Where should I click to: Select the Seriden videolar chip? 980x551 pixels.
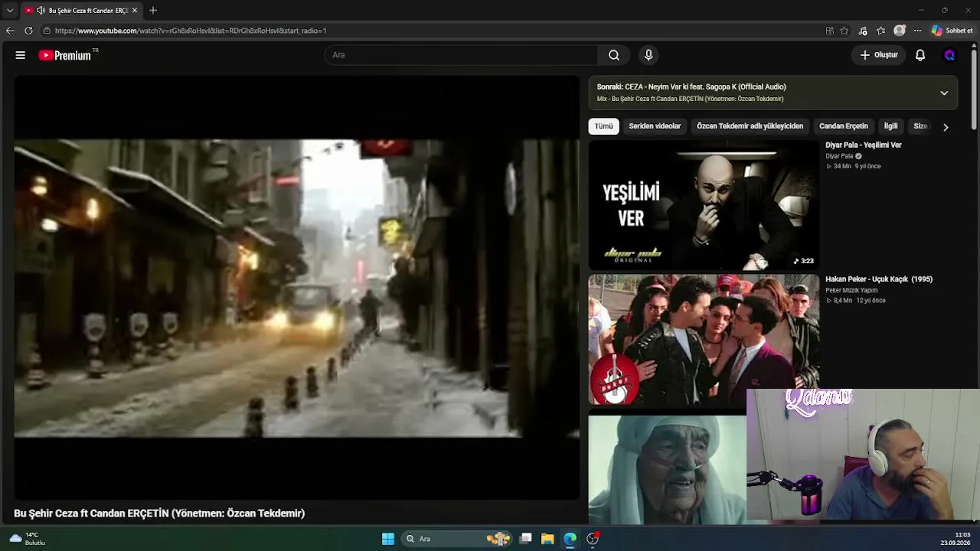655,126
